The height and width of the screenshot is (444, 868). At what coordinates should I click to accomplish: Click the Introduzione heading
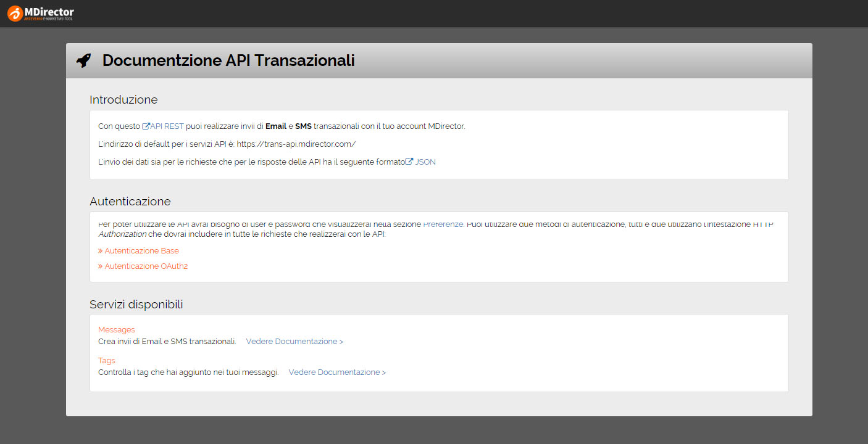pos(123,99)
